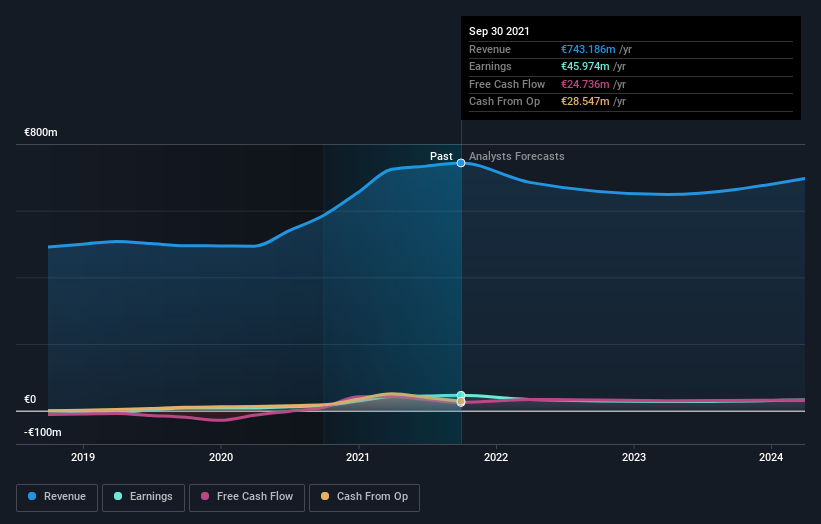Click the Past label on chart
821x524 pixels.
click(x=441, y=157)
